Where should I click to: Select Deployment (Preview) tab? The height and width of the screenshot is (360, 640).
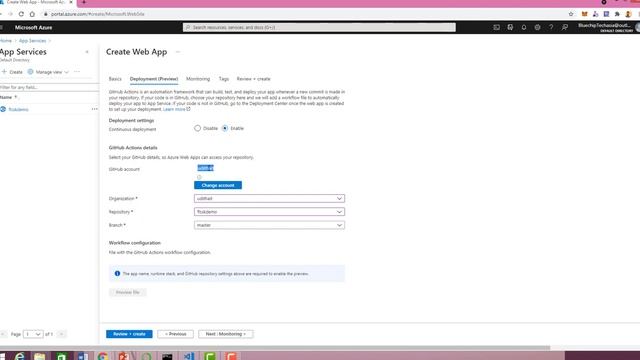[154, 79]
